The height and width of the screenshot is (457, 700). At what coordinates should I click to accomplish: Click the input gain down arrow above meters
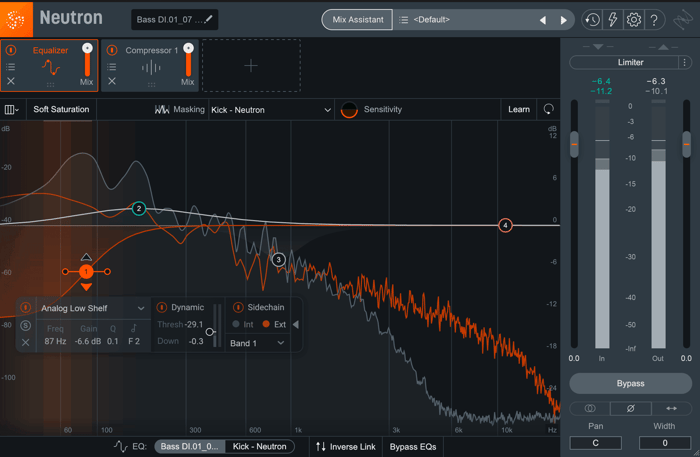598,47
